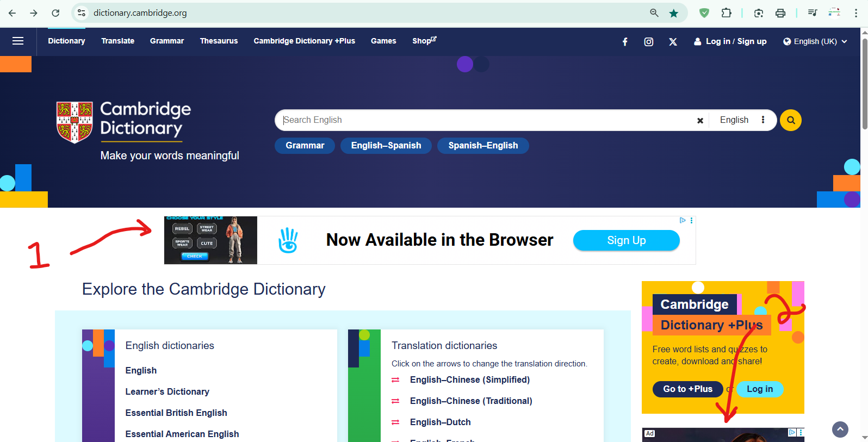Open the Games menu item
Image resolution: width=868 pixels, height=442 pixels.
[383, 41]
